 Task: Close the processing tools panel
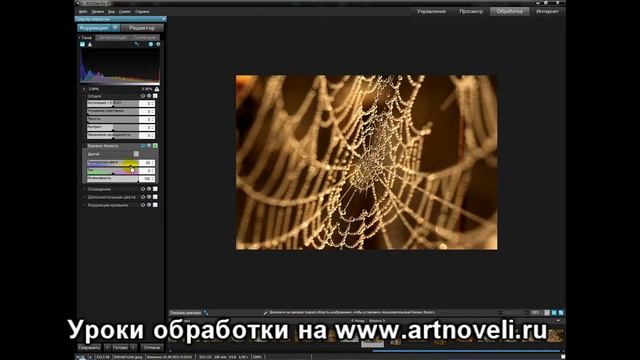coord(164,19)
